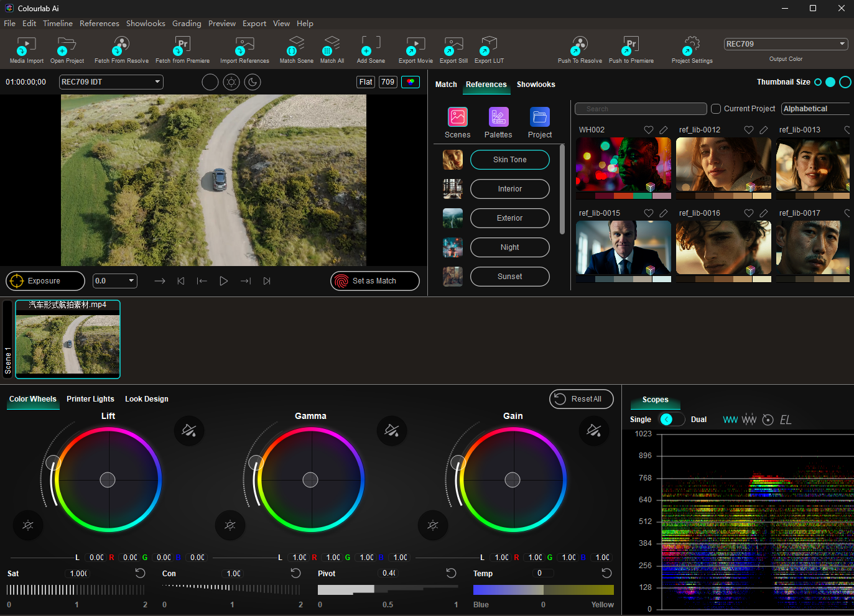Push the grade to Premiere
Screen dimensions: 854x616
coord(631,47)
